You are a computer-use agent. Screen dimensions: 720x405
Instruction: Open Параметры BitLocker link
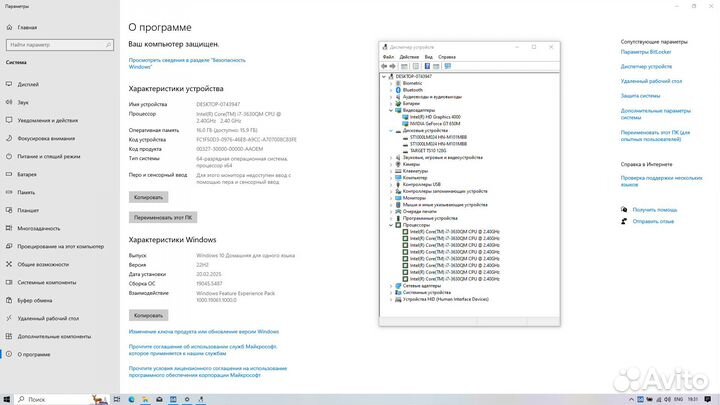[646, 52]
